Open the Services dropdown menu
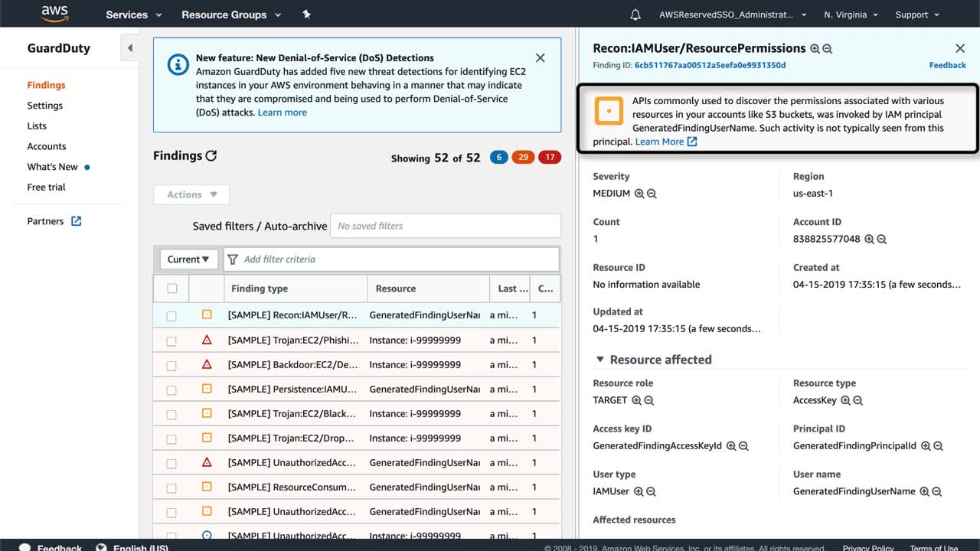Image resolution: width=980 pixels, height=551 pixels. click(134, 15)
